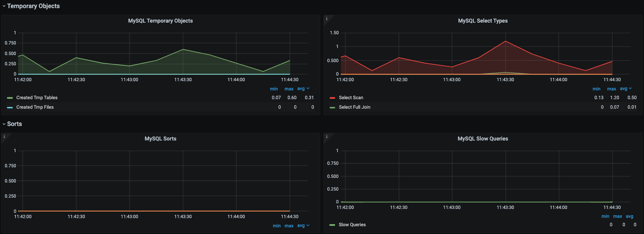Click the 0.07 min value for Created Tmp Tables
This screenshot has height=234, width=644.
276,98
